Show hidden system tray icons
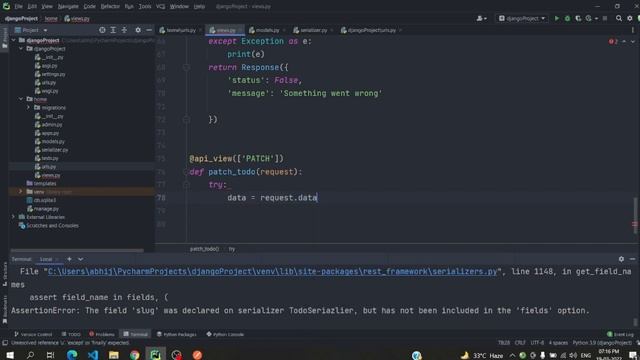Screen dimensions: 640x360 point(512,355)
